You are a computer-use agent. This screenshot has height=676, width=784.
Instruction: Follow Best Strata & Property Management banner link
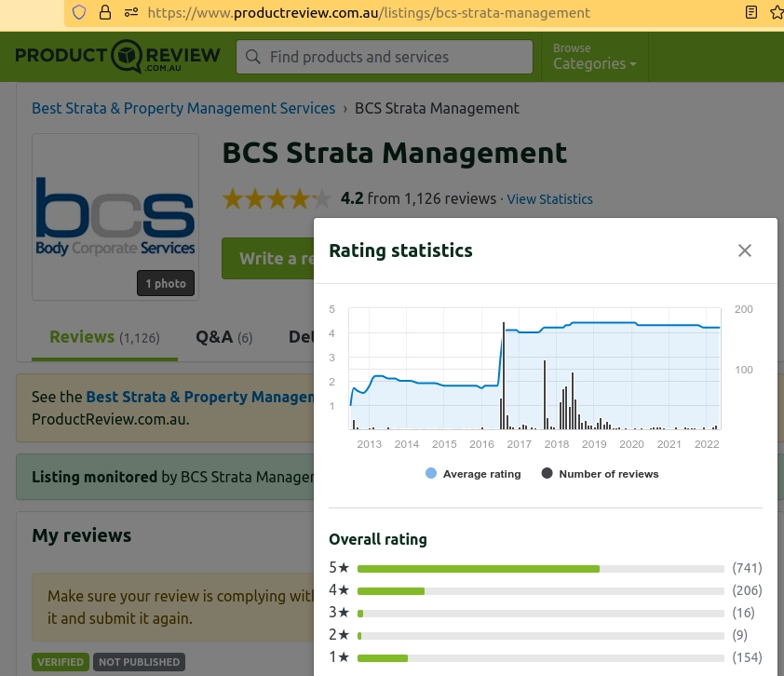pyautogui.click(x=200, y=397)
